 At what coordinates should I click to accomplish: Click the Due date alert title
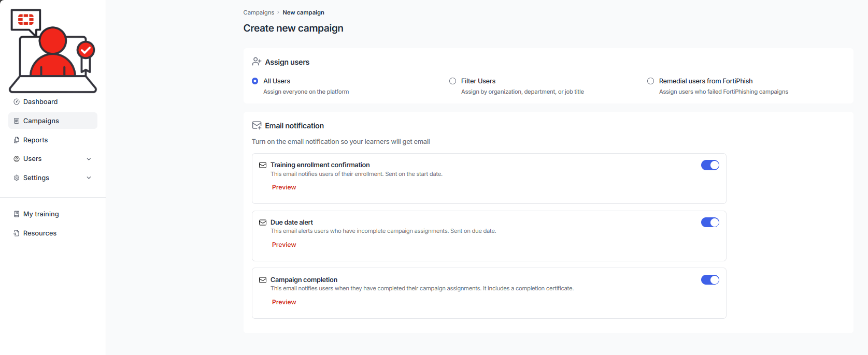292,223
